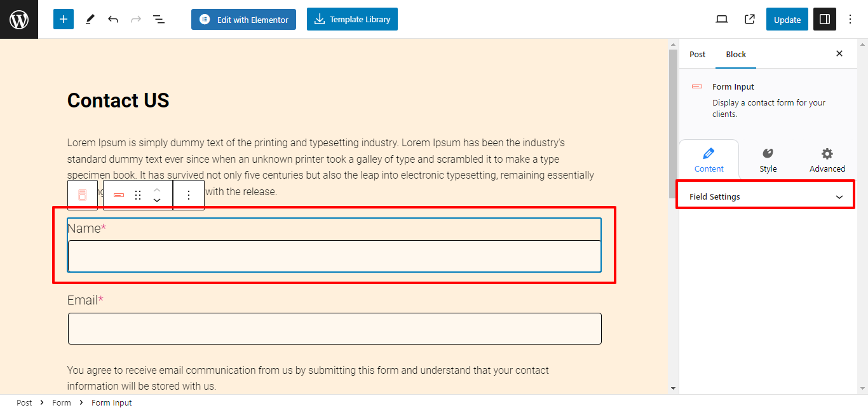Select the Tools pencil icon
868x410 pixels.
tap(90, 19)
